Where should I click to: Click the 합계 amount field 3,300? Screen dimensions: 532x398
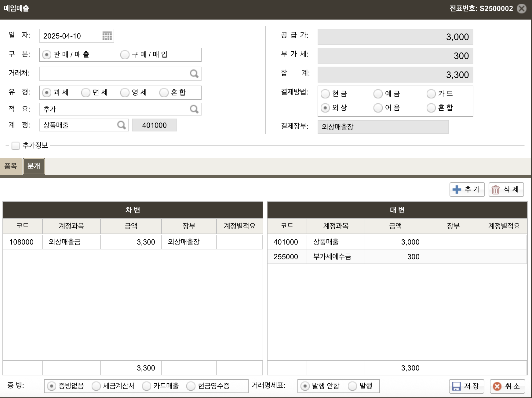tap(395, 75)
